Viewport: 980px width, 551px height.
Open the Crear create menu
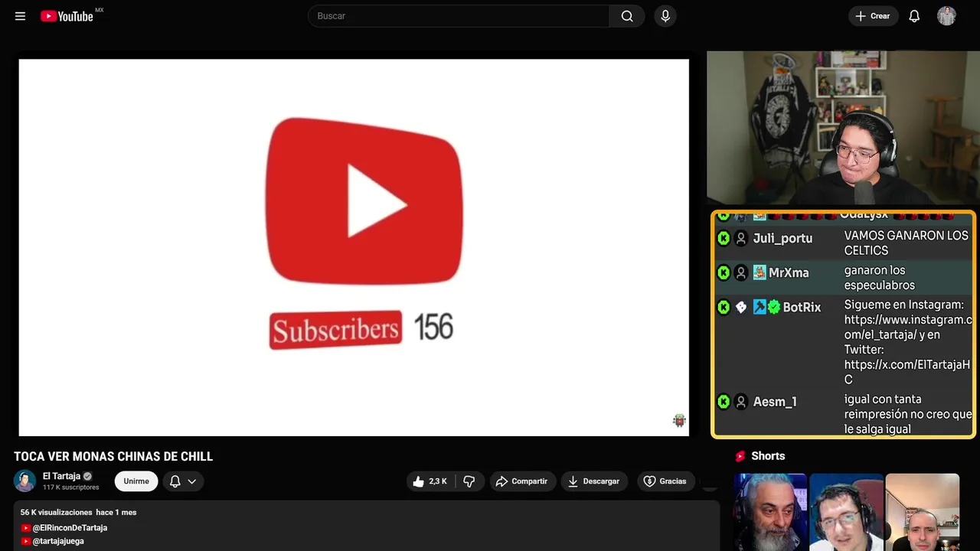pos(873,16)
